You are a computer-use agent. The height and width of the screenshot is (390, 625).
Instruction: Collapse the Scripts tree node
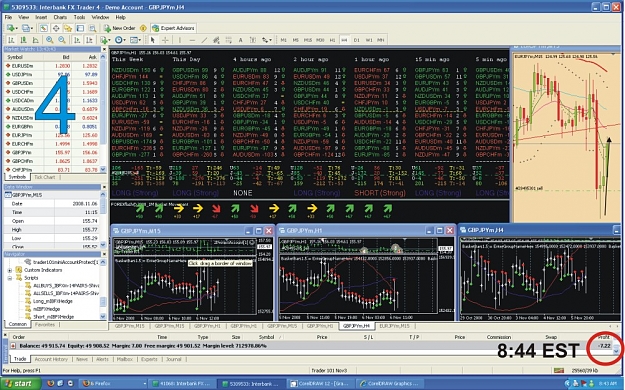coord(10,278)
